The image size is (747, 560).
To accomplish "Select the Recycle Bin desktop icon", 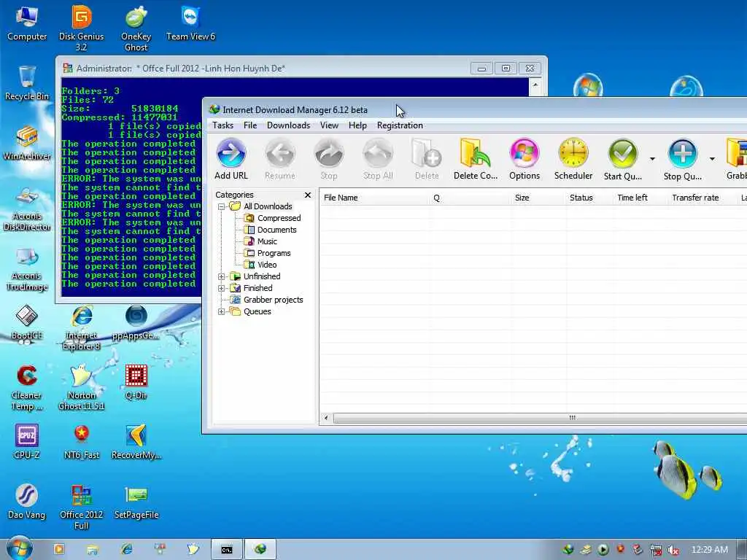I will point(27,83).
